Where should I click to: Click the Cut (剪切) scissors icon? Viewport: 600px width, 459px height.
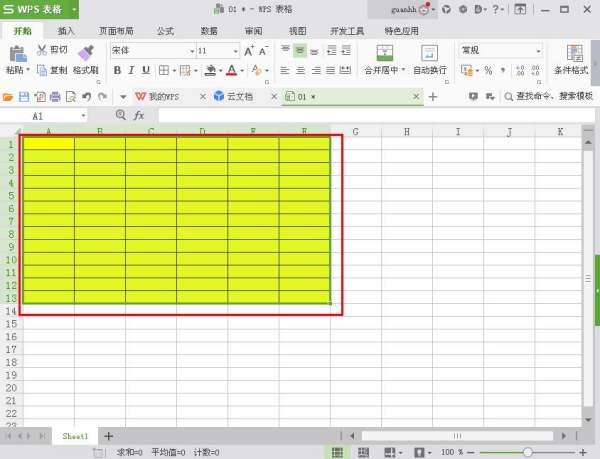tap(42, 49)
